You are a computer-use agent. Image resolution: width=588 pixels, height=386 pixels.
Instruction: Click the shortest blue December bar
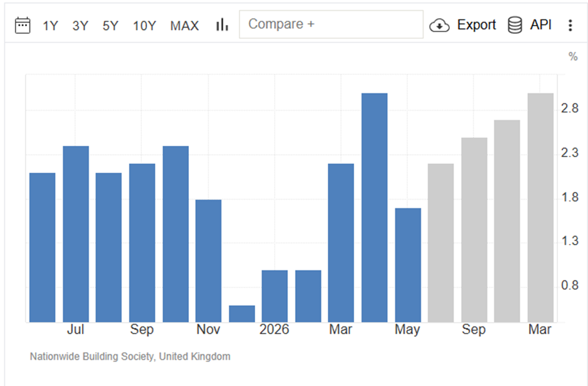pos(242,313)
